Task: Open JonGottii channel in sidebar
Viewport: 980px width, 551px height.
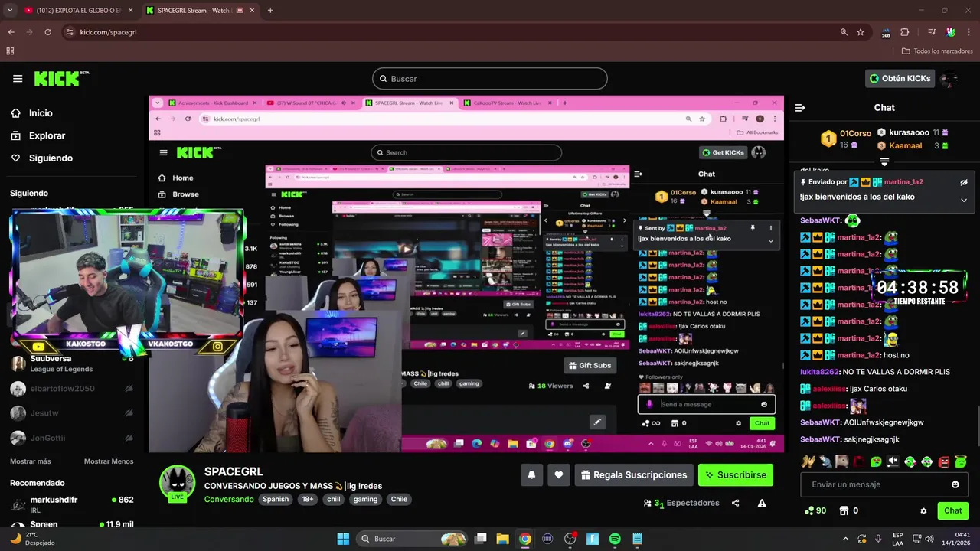Action: pos(73,438)
